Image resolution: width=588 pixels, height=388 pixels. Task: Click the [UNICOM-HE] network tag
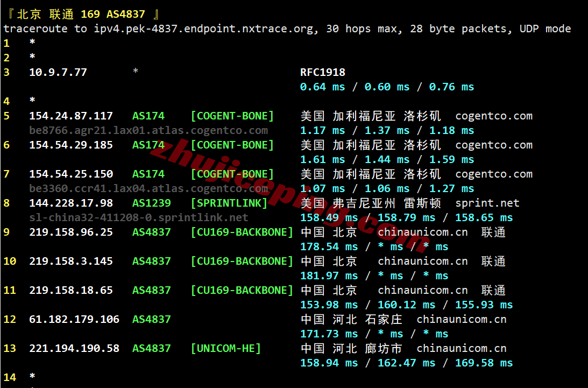tap(226, 348)
